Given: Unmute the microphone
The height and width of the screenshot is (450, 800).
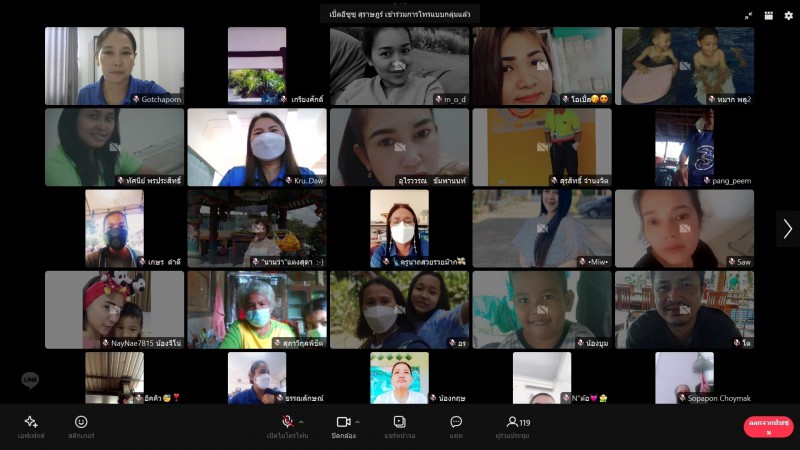Looking at the screenshot, I should click(287, 422).
